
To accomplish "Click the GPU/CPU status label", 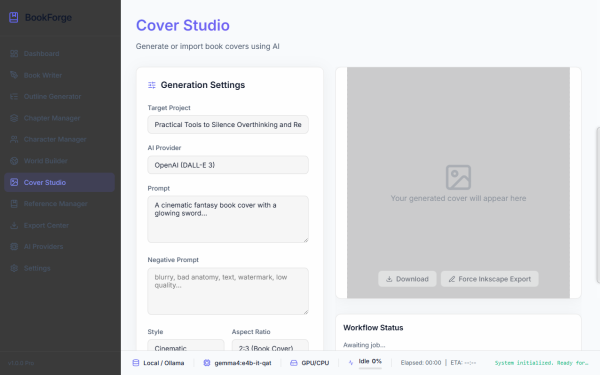I will tap(315, 363).
